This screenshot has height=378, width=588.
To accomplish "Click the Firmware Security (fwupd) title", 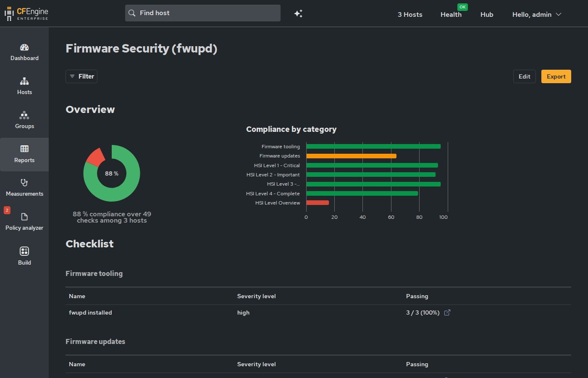I will [142, 48].
